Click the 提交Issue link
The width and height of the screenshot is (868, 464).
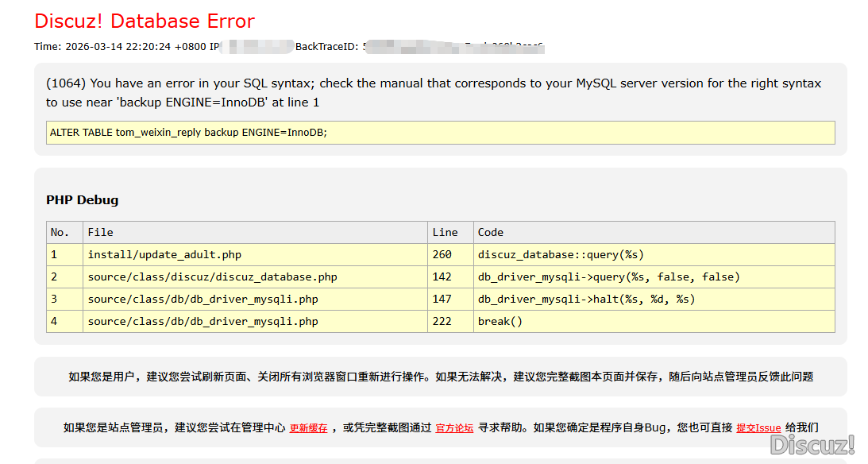(758, 428)
